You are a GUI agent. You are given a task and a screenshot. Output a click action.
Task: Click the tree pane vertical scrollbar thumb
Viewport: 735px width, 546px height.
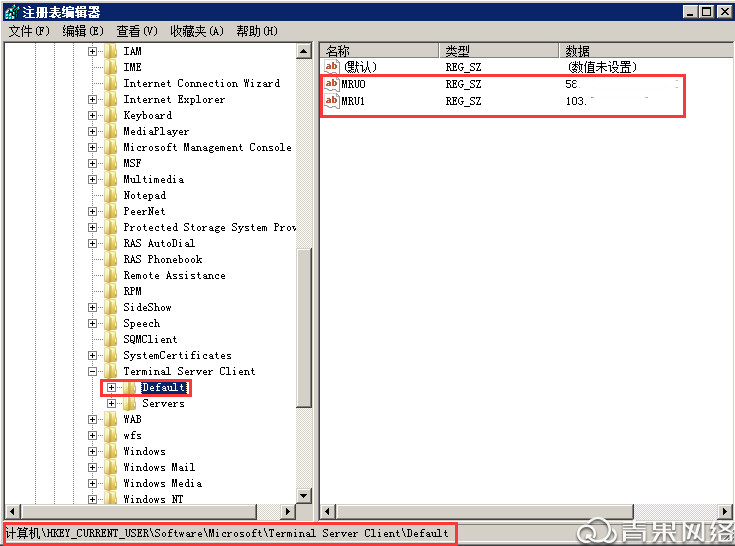point(304,328)
